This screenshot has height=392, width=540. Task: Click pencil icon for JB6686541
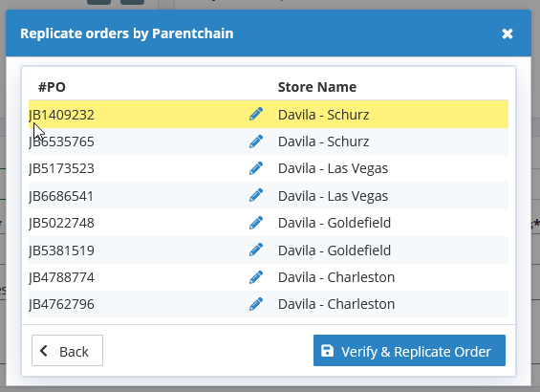click(256, 195)
